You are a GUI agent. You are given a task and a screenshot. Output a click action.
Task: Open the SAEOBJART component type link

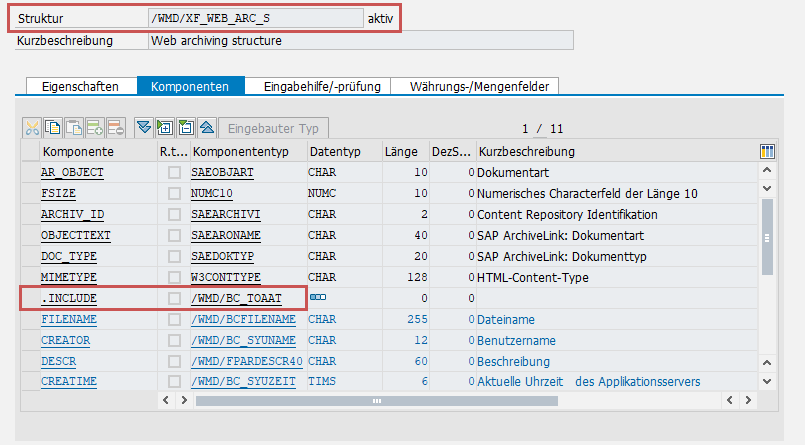[x=222, y=172]
